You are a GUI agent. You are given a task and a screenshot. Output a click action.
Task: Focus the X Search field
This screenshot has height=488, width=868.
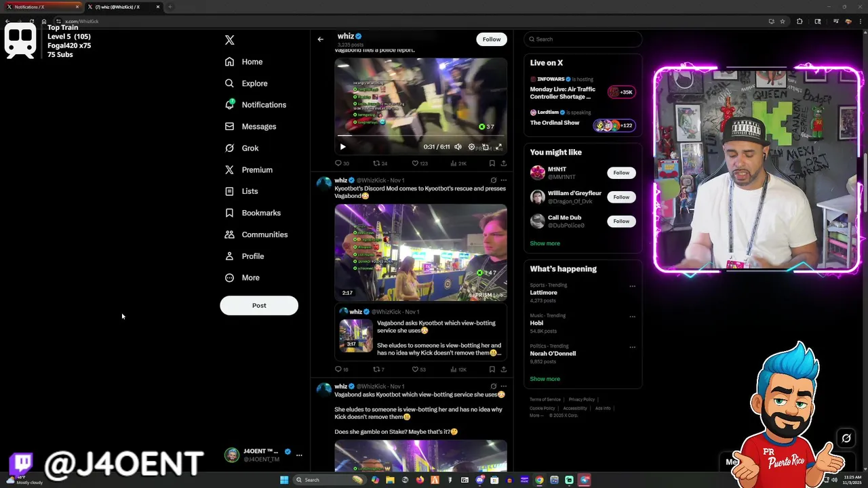point(583,39)
